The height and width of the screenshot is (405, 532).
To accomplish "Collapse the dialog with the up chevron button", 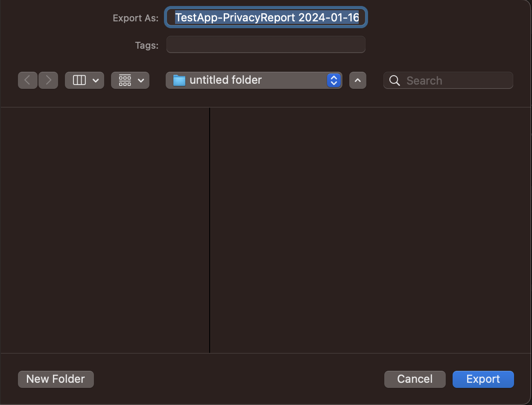I will [x=358, y=80].
